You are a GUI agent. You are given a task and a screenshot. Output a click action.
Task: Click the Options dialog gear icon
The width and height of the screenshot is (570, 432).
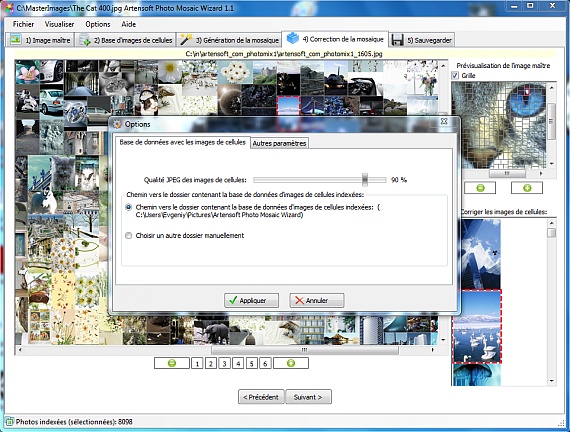pyautogui.click(x=117, y=124)
